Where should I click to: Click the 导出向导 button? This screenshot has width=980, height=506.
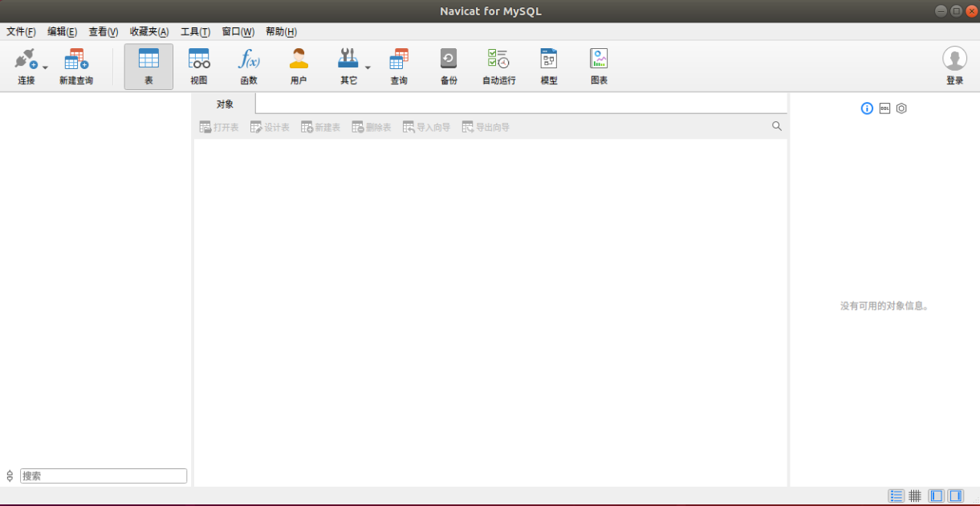[486, 127]
